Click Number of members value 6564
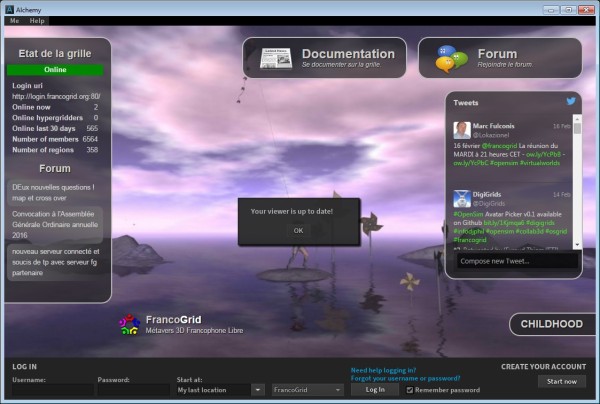The height and width of the screenshot is (404, 600). point(90,139)
